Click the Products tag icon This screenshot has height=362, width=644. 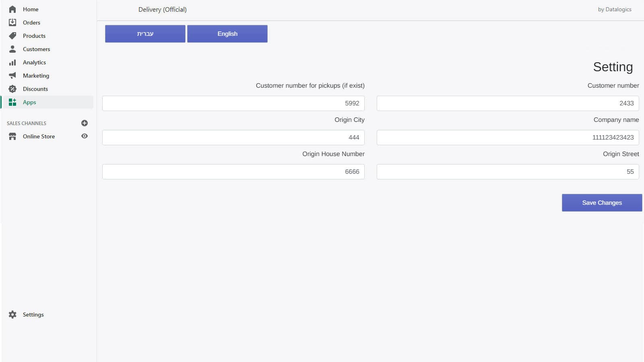click(12, 35)
